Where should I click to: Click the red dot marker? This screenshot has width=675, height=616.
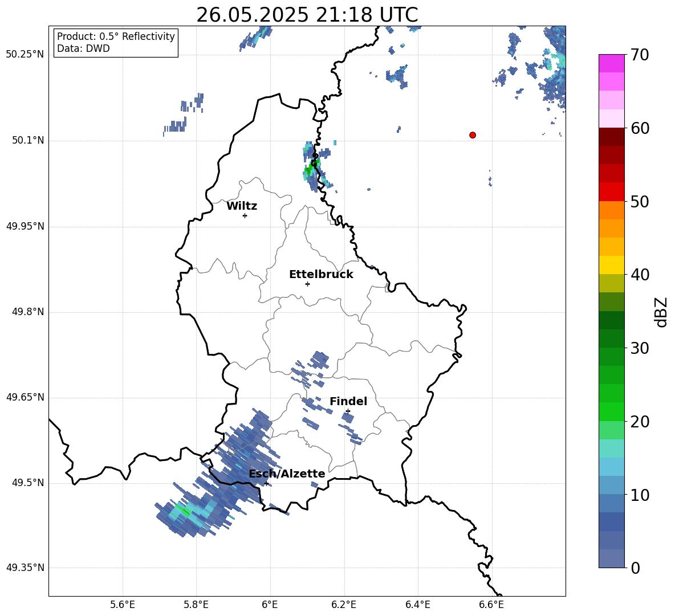pos(473,135)
